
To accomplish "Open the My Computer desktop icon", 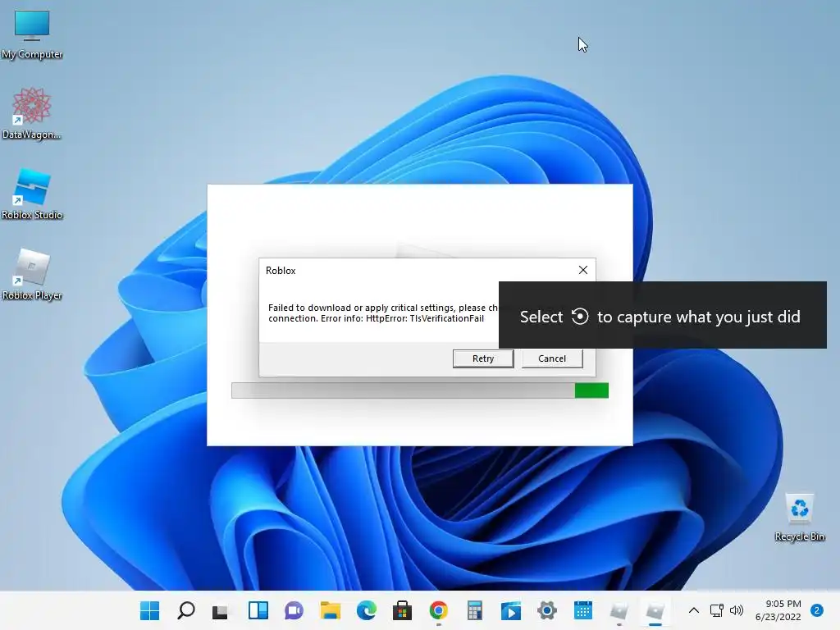I will point(32,34).
